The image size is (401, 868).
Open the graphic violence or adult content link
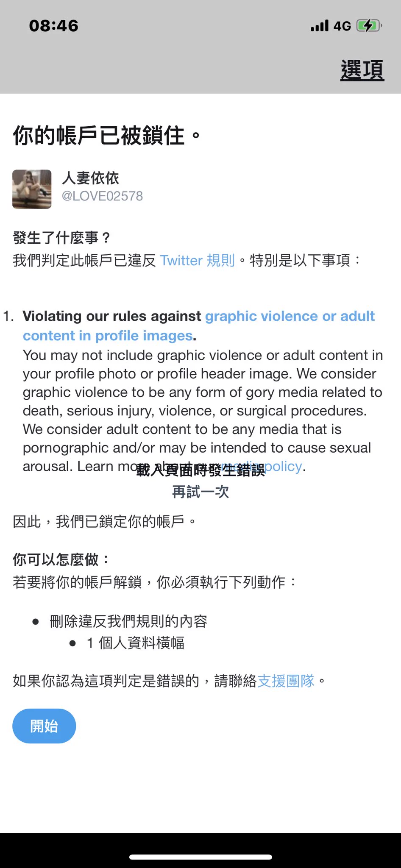199,325
